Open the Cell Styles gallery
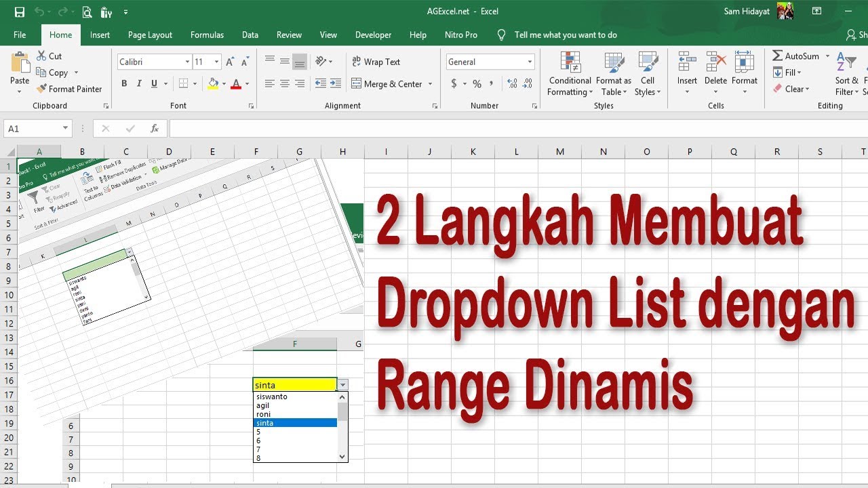 648,74
